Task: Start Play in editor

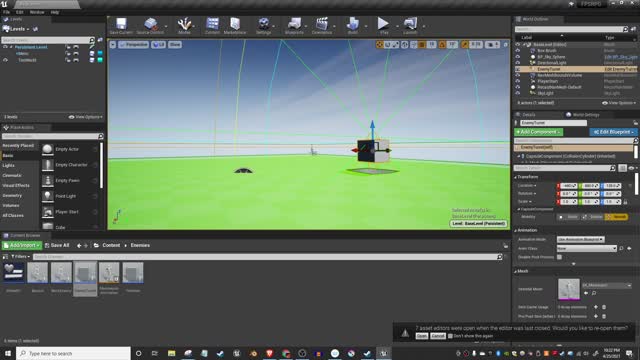Action: point(383,24)
